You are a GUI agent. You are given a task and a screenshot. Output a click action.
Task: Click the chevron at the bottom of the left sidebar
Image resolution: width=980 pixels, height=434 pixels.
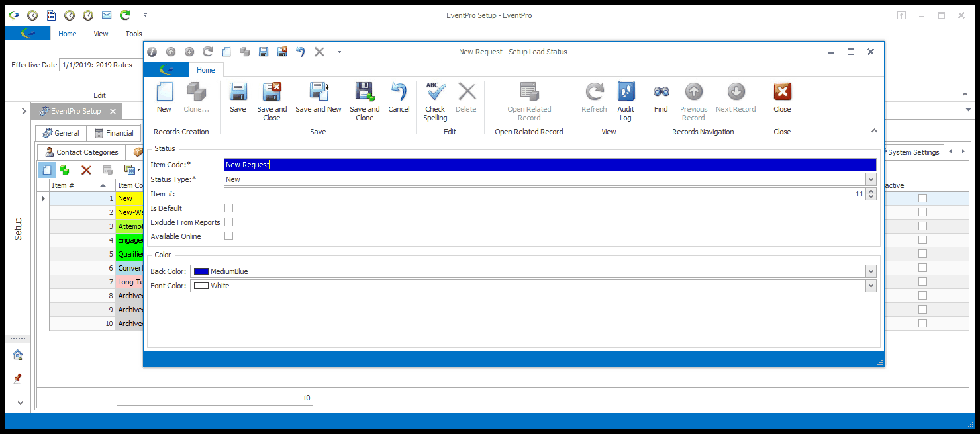point(19,402)
